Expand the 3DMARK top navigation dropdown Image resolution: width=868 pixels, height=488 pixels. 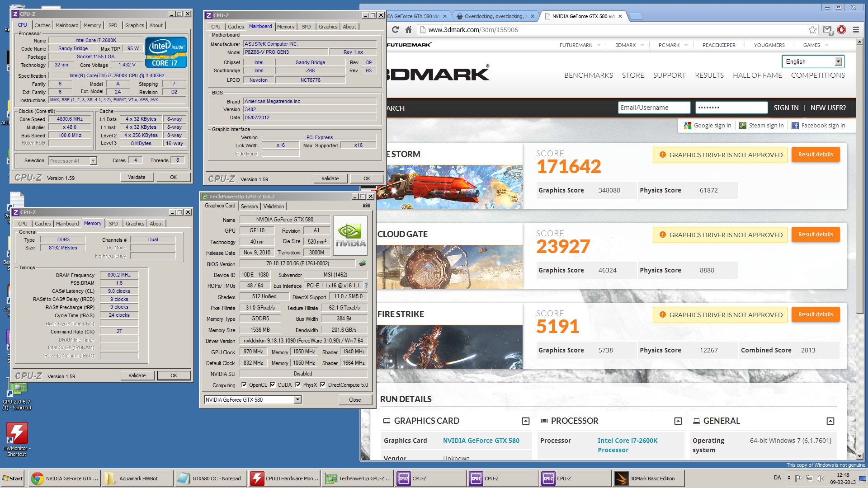pyautogui.click(x=642, y=45)
